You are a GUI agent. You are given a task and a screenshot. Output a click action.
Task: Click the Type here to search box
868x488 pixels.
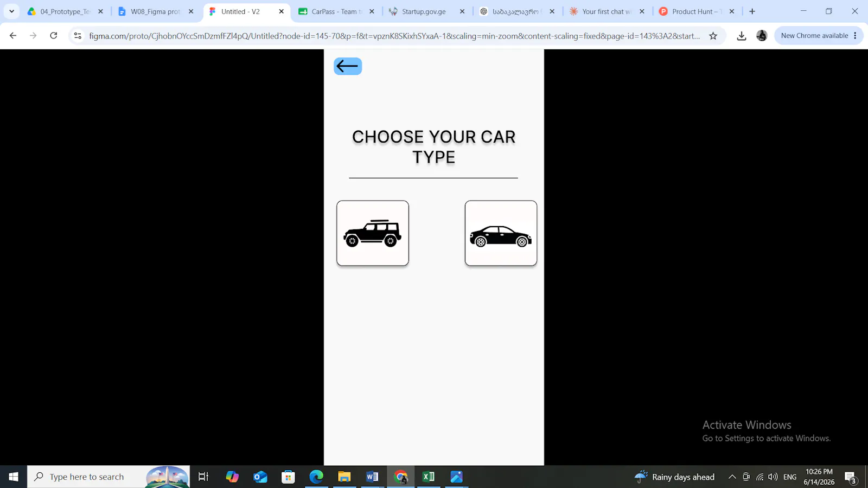pos(108,477)
